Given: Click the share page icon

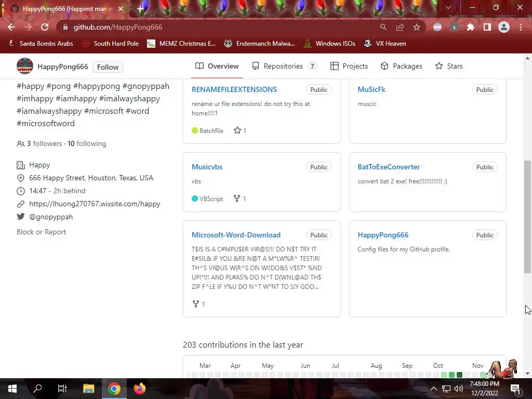Looking at the screenshot, I should pos(400,27).
